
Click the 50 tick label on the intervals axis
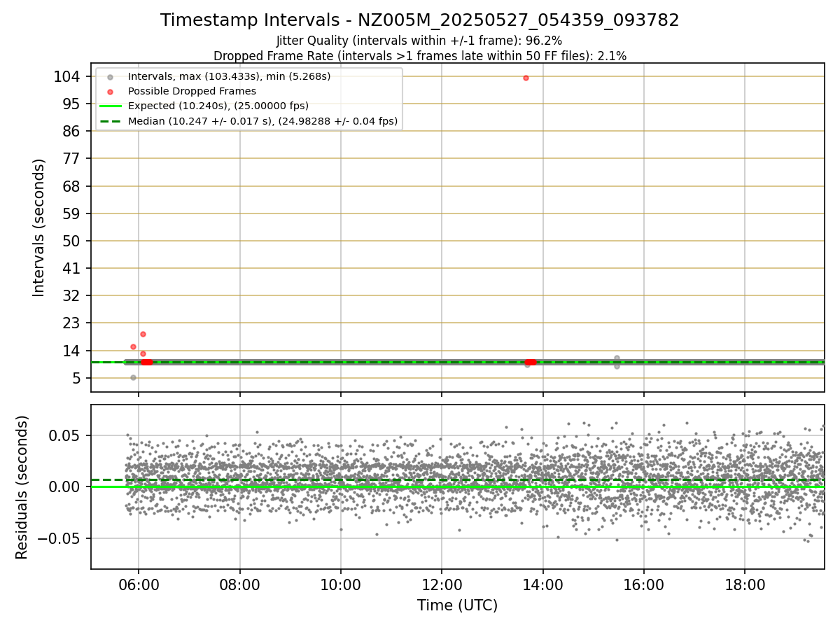(x=71, y=241)
